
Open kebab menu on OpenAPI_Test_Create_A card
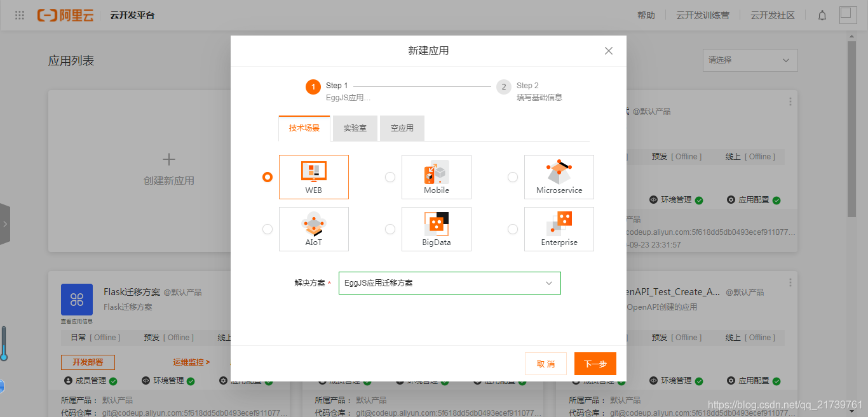(x=790, y=282)
